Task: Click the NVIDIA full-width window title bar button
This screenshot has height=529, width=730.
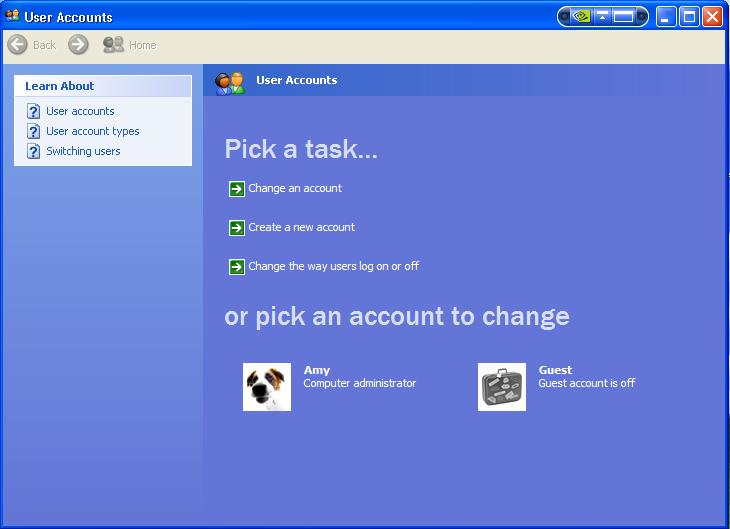Action: [624, 17]
